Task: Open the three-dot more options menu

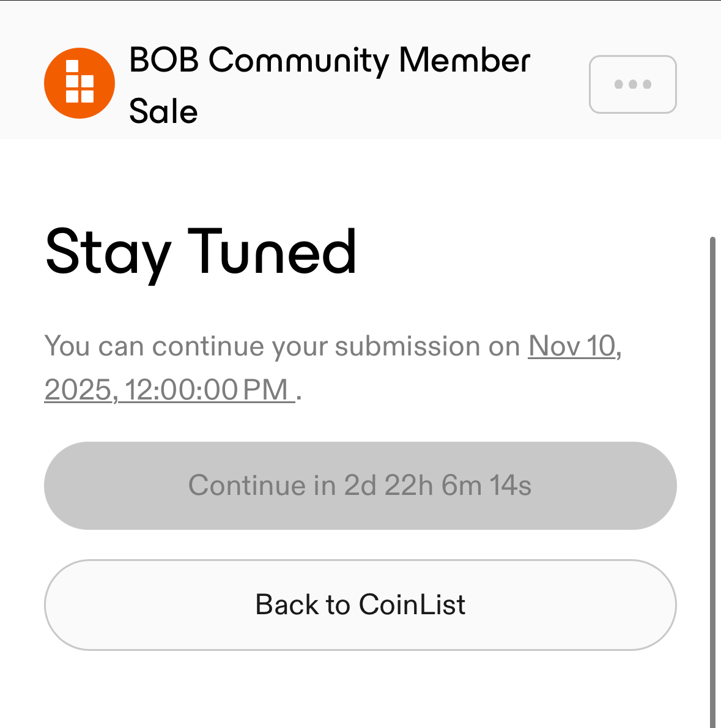Action: point(632,84)
